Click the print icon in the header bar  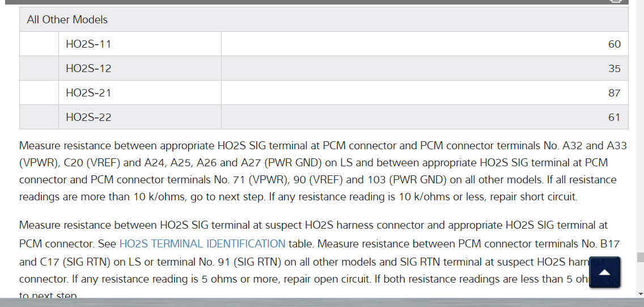click(x=616, y=1)
